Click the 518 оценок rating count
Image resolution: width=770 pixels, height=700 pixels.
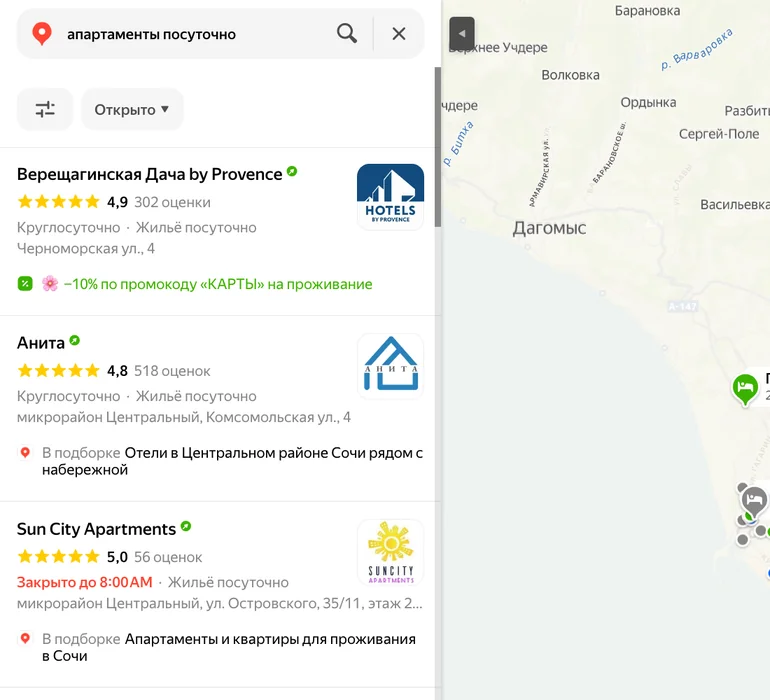(172, 371)
